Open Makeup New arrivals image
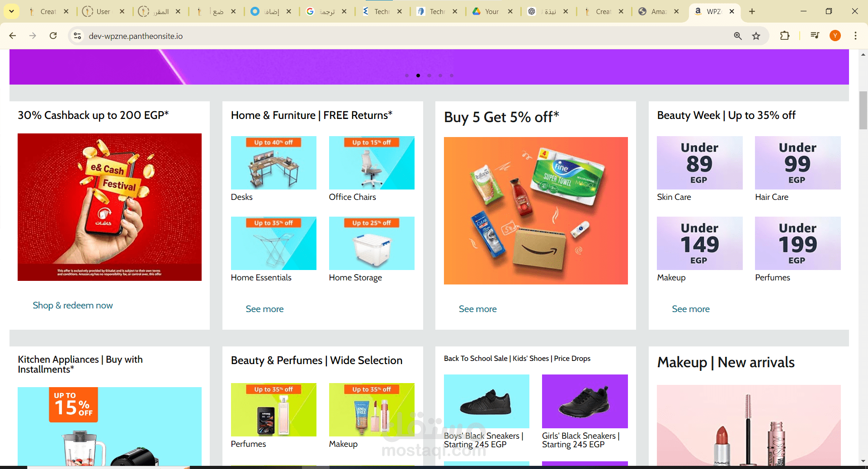Image resolution: width=868 pixels, height=469 pixels. coord(749,425)
